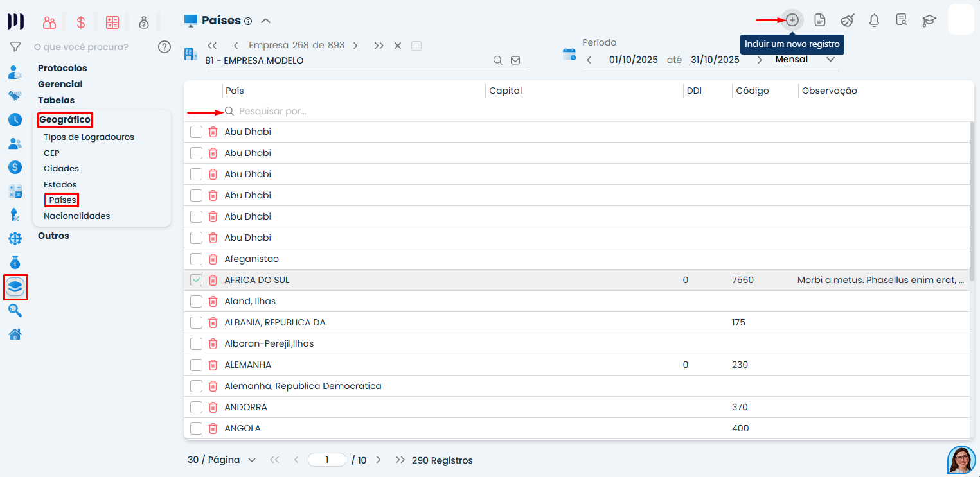This screenshot has width=980, height=477.
Task: Collapse the Países header chevron
Action: [x=265, y=21]
